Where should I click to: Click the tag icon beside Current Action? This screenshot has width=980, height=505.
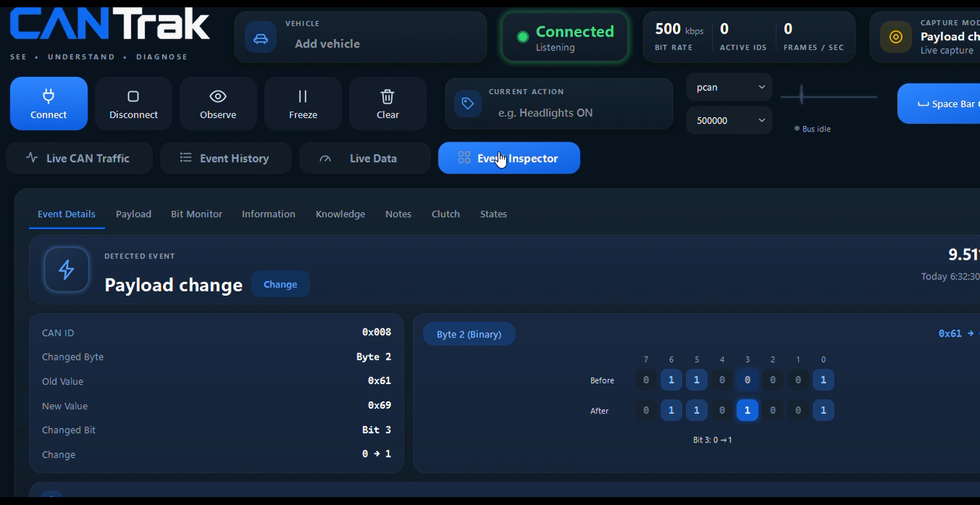click(467, 104)
